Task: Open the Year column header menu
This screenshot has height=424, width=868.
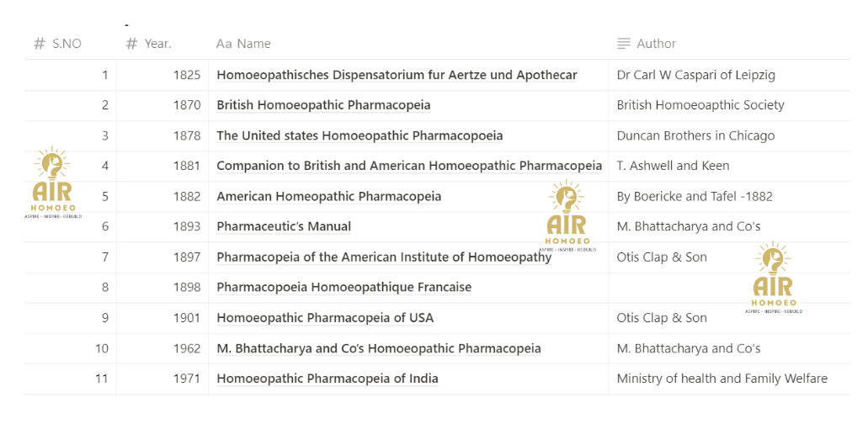Action: click(162, 44)
